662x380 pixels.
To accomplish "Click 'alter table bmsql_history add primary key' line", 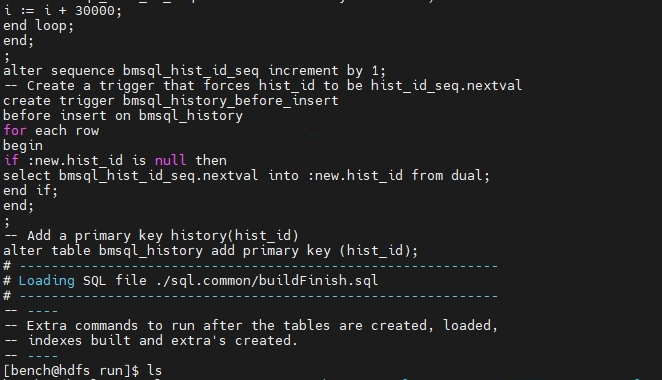I will pos(210,251).
